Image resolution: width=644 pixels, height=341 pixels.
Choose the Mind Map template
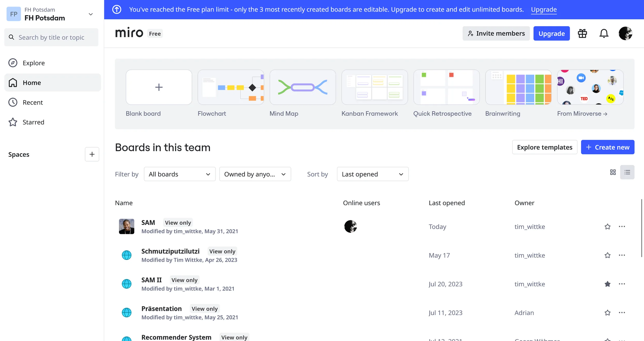(302, 87)
